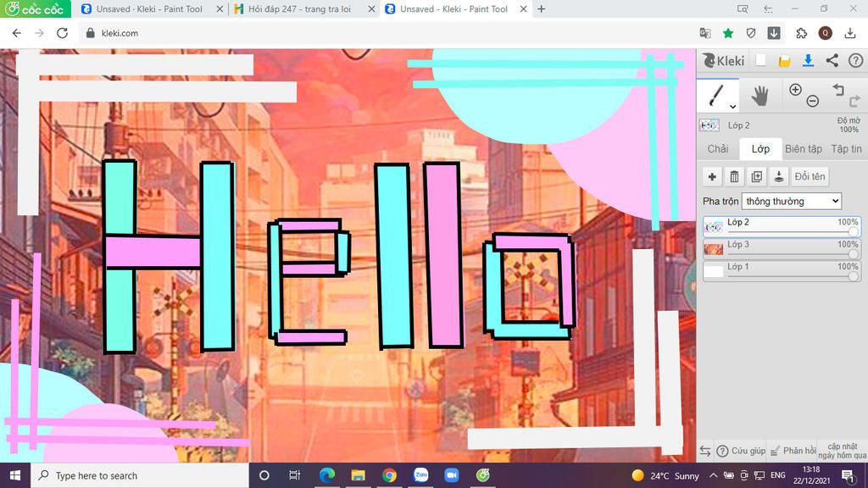Open the notification center
The width and height of the screenshot is (868, 488).
(848, 475)
